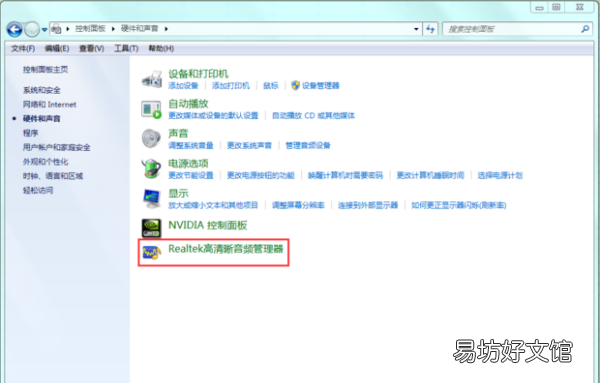This screenshot has height=383, width=600.
Task: Open the 文件(F) menu
Action: click(23, 49)
